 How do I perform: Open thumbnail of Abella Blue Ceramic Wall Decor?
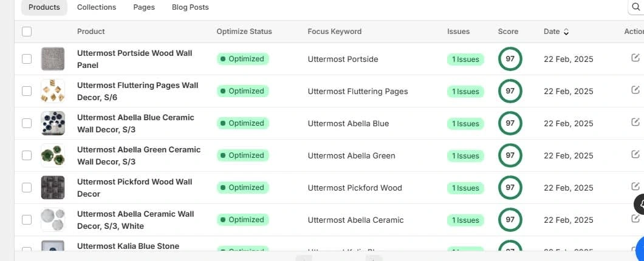point(53,123)
